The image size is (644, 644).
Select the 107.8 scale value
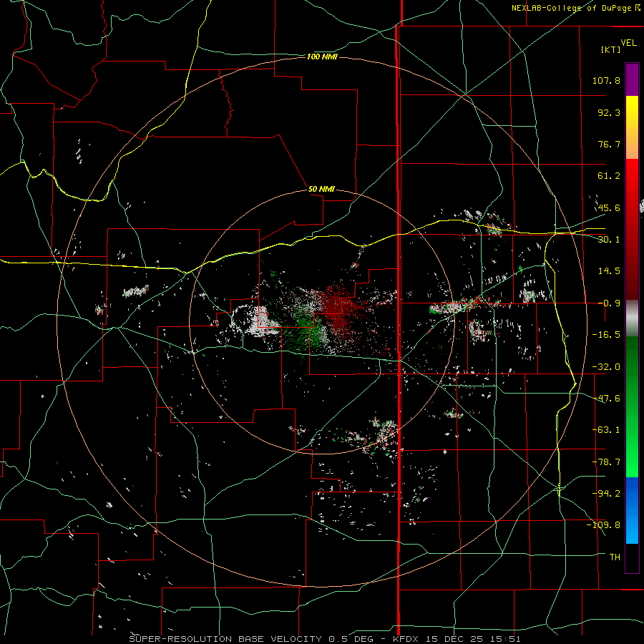(x=606, y=80)
